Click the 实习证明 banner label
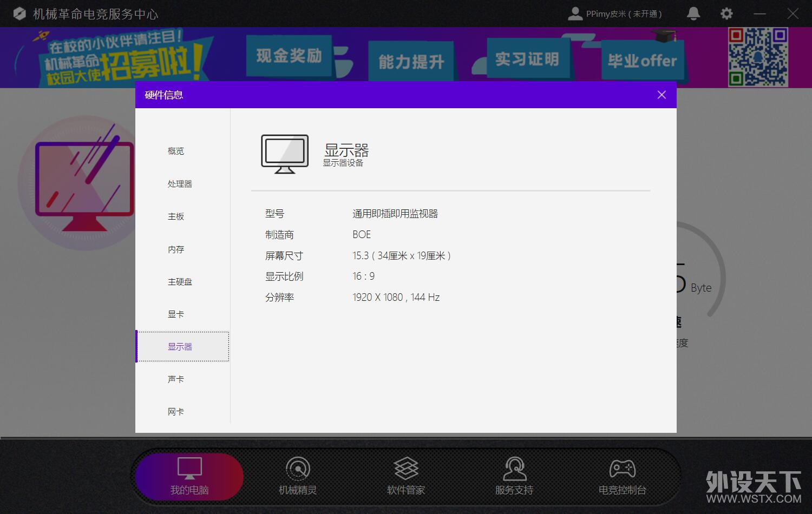Viewport: 812px width, 514px height. click(x=527, y=58)
